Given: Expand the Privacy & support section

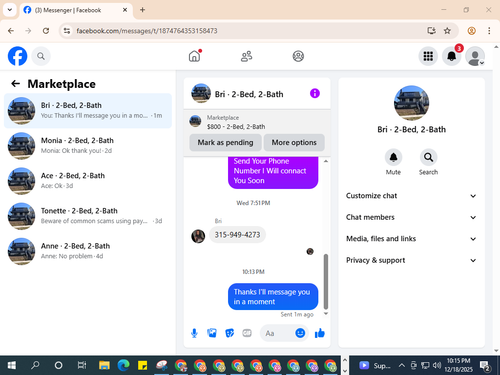Looking at the screenshot, I should pyautogui.click(x=411, y=260).
